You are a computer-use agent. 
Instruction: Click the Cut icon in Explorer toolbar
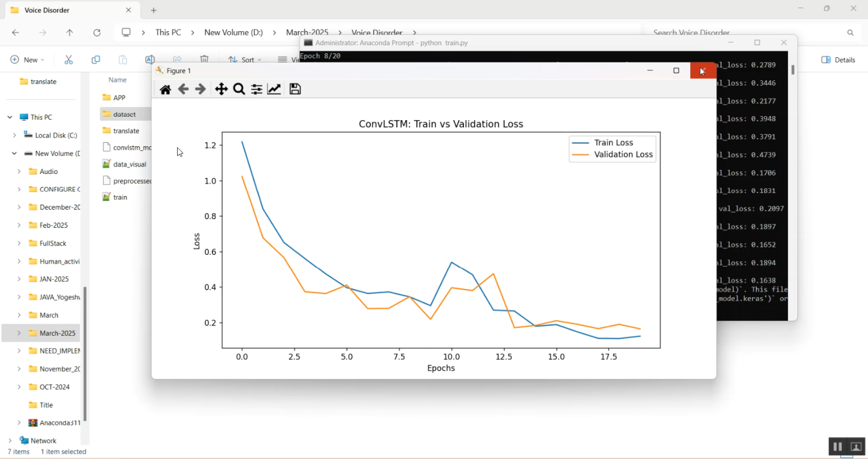[68, 60]
